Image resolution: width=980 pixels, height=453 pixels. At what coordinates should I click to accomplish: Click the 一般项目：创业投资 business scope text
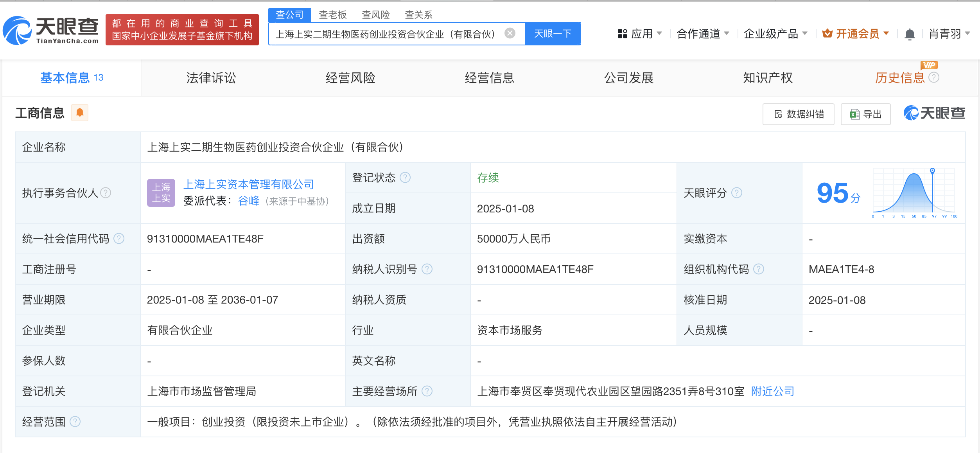point(412,422)
